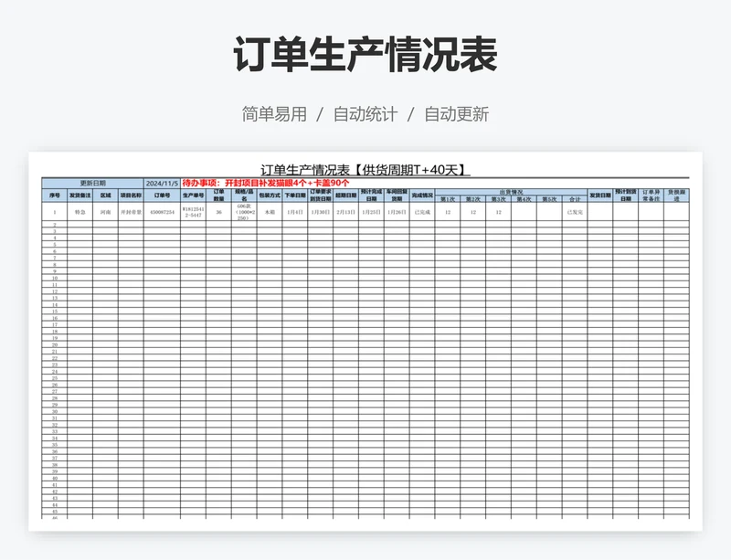Select the 合计 sub-header
Image resolution: width=731 pixels, height=560 pixels.
point(575,199)
